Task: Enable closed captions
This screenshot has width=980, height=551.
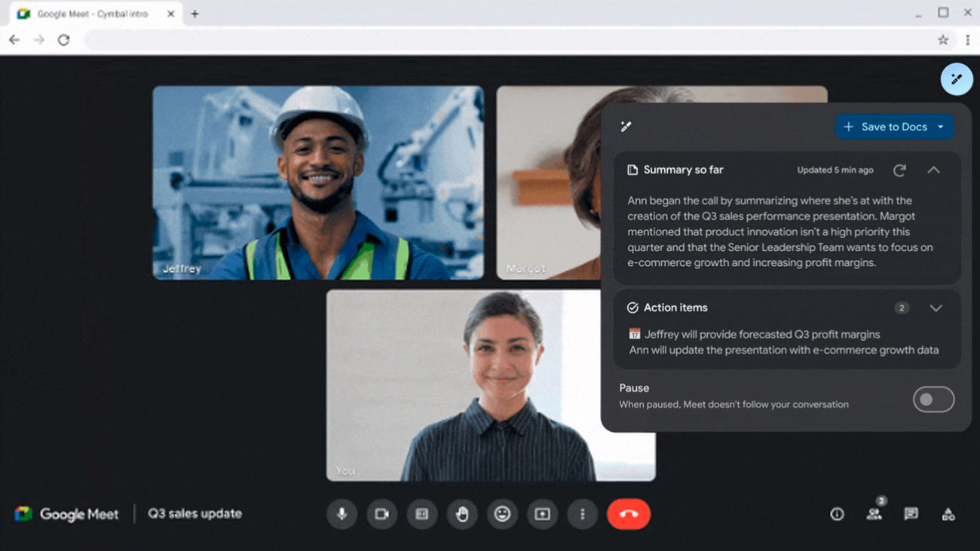Action: pyautogui.click(x=421, y=514)
